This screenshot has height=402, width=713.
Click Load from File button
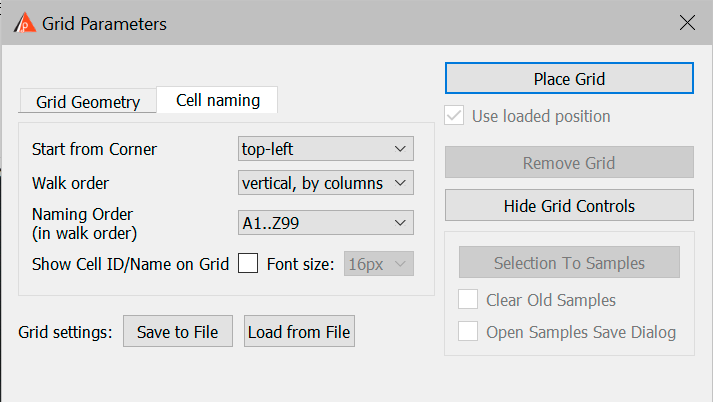pos(299,332)
